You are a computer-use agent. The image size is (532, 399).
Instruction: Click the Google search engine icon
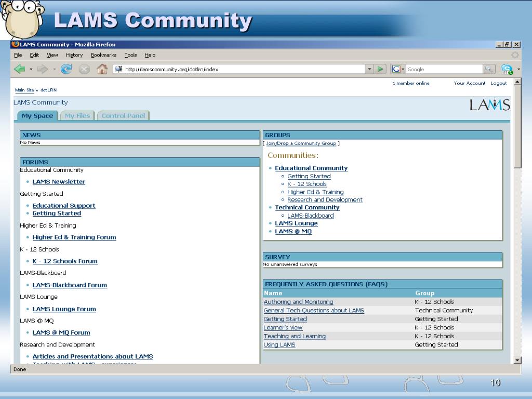pos(396,69)
